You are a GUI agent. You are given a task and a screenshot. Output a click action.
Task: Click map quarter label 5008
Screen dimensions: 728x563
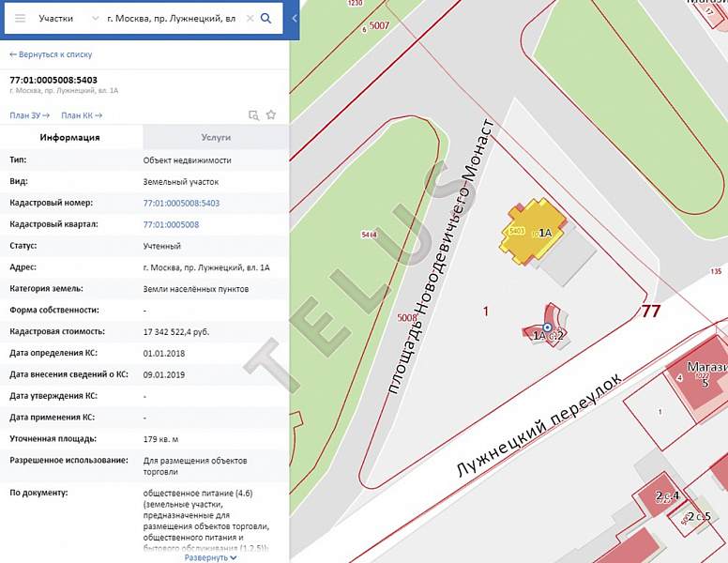[407, 318]
